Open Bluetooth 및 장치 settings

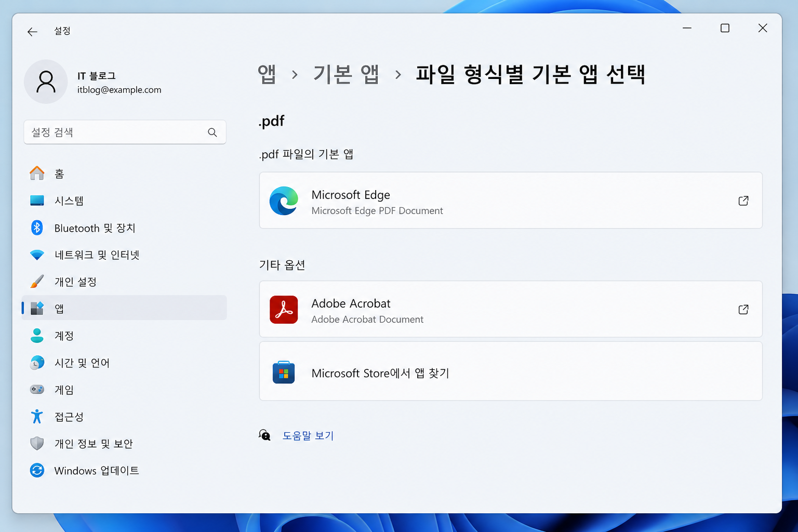[124, 228]
